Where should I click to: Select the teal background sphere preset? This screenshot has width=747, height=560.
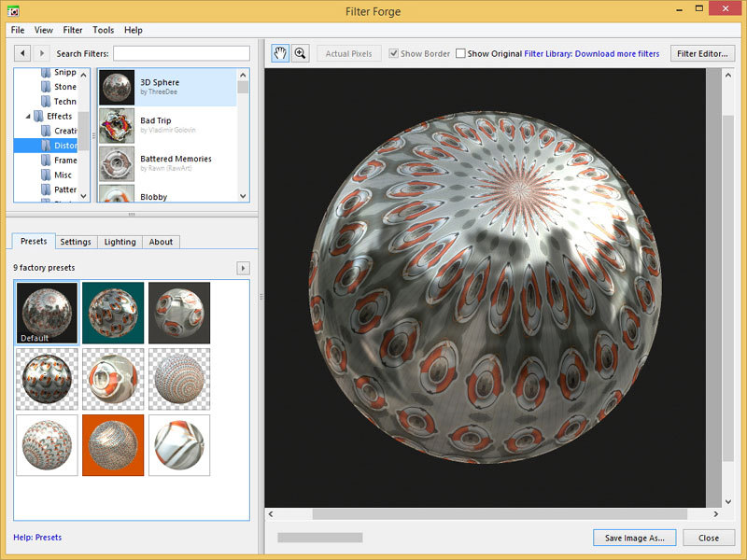(x=113, y=313)
